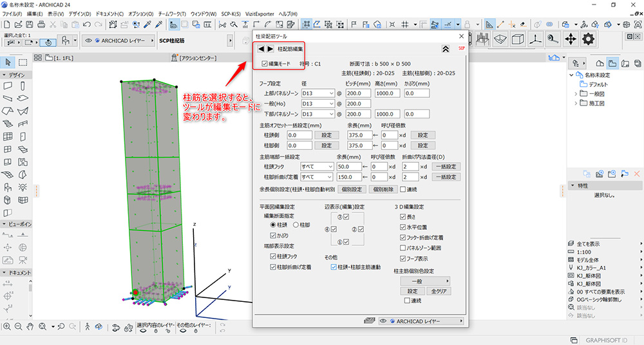Viewport: 644px width, 345px height.
Task: Click the four-way move arrows icon
Action: coord(571,39)
